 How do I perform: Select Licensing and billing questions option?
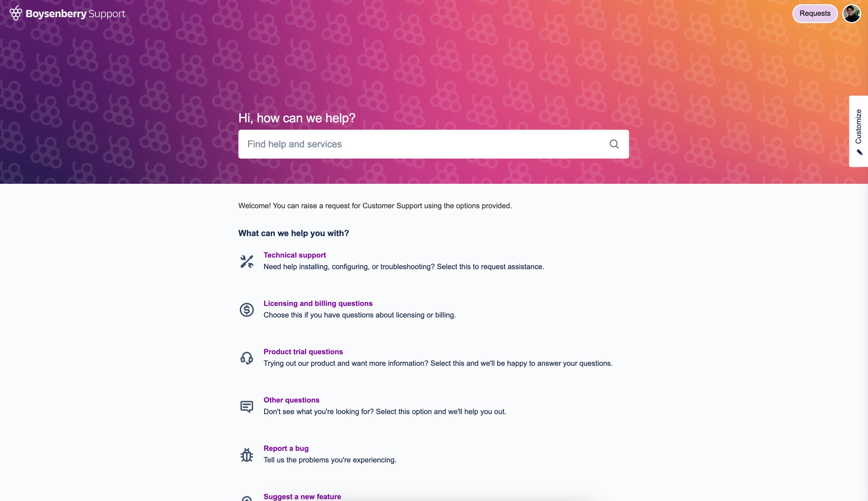pos(318,303)
